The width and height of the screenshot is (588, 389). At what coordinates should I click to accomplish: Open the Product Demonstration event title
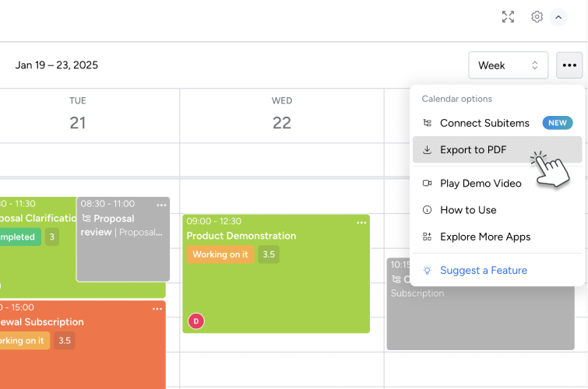tap(241, 236)
